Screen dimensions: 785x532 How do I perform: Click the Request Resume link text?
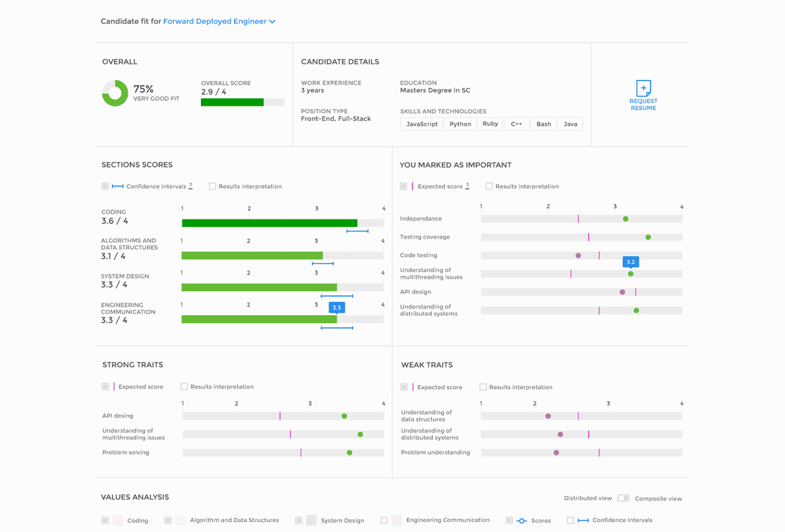pos(643,104)
